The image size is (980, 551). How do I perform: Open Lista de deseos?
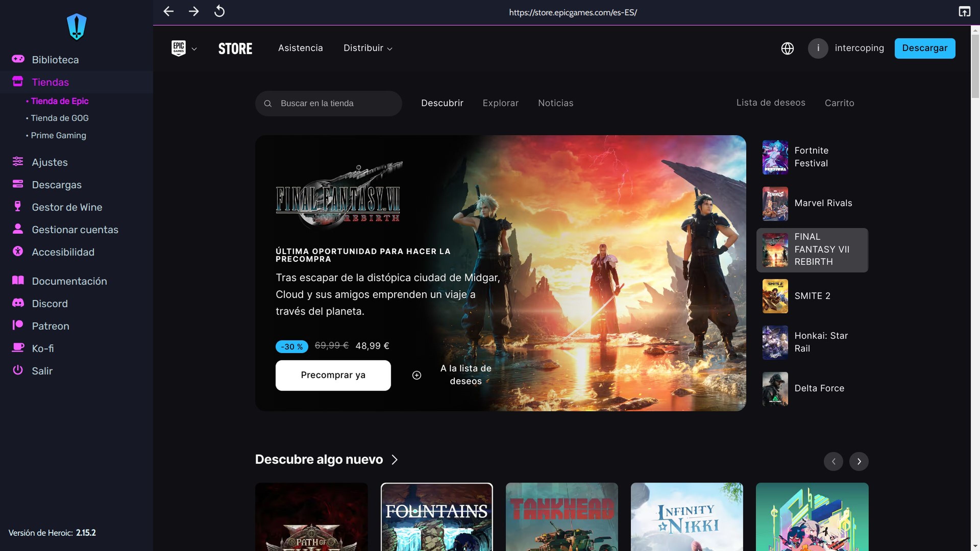[771, 103]
